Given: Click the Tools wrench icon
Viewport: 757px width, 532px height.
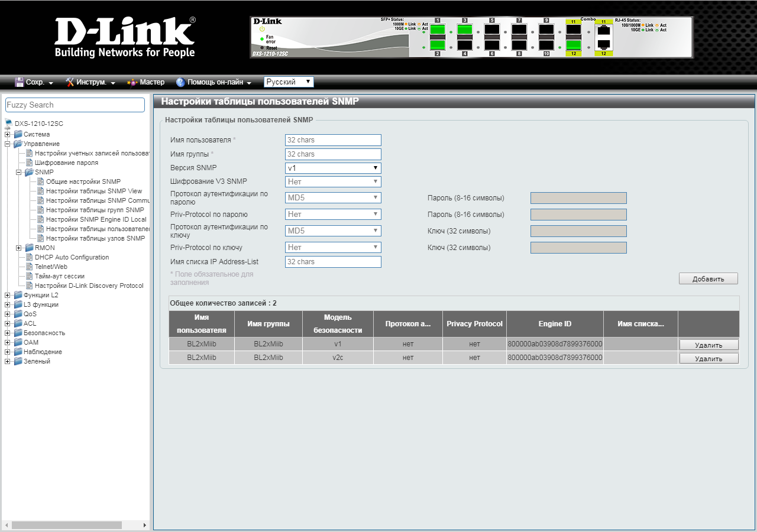Looking at the screenshot, I should click(70, 82).
